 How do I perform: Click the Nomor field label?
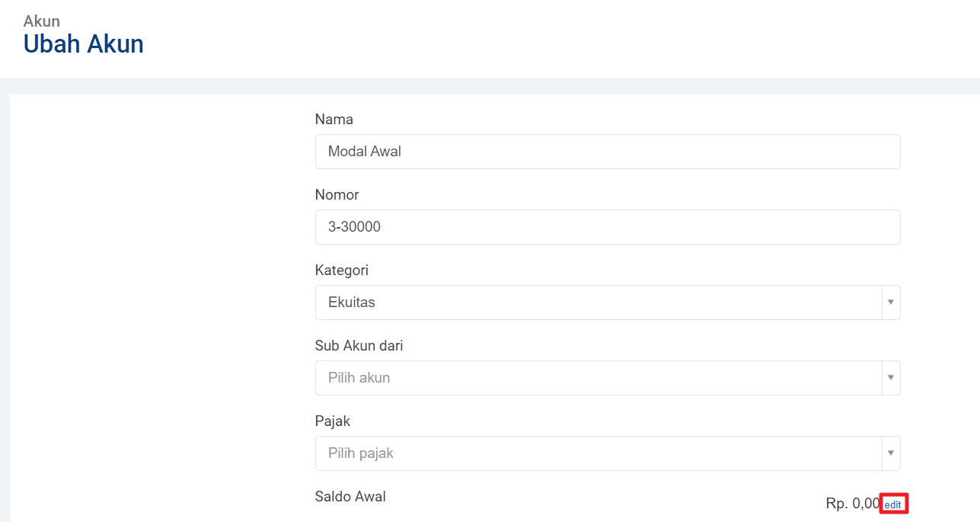click(337, 195)
